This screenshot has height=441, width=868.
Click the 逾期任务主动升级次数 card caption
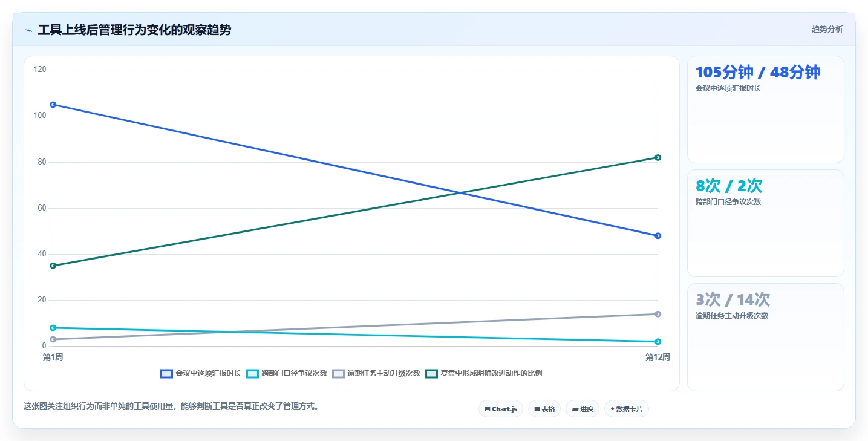pyautogui.click(x=732, y=316)
